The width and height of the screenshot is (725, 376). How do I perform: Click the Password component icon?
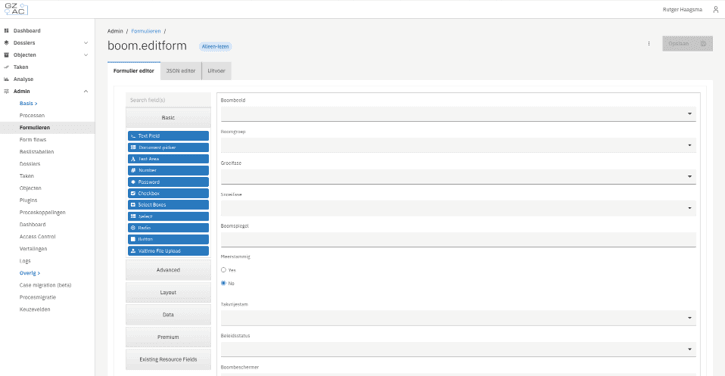click(x=133, y=182)
